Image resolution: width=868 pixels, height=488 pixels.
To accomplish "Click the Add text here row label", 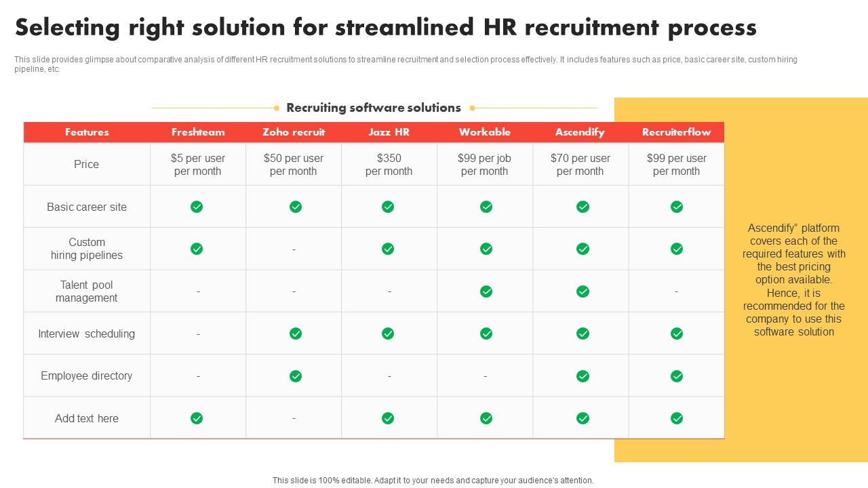I will 87,418.
